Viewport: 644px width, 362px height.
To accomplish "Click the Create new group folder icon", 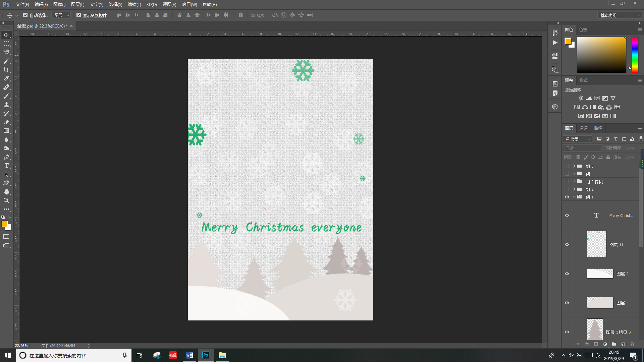I will (614, 344).
